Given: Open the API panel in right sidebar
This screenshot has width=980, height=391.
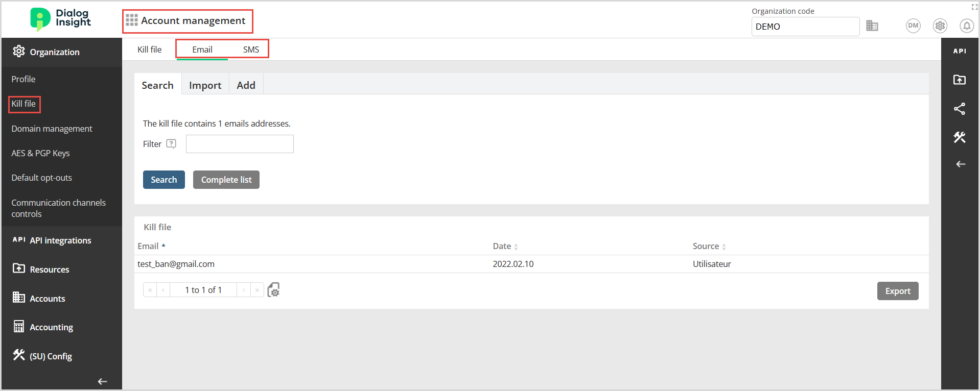Looking at the screenshot, I should click(x=960, y=51).
